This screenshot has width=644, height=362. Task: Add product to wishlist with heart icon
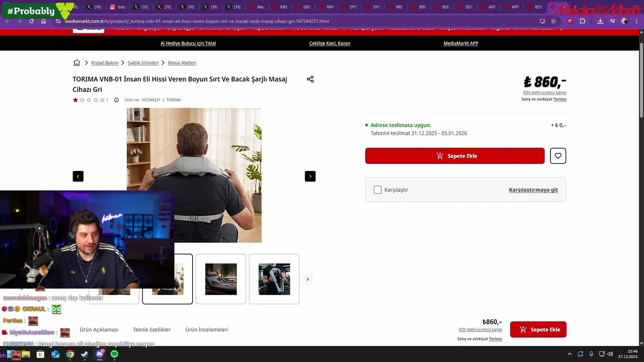click(x=558, y=156)
